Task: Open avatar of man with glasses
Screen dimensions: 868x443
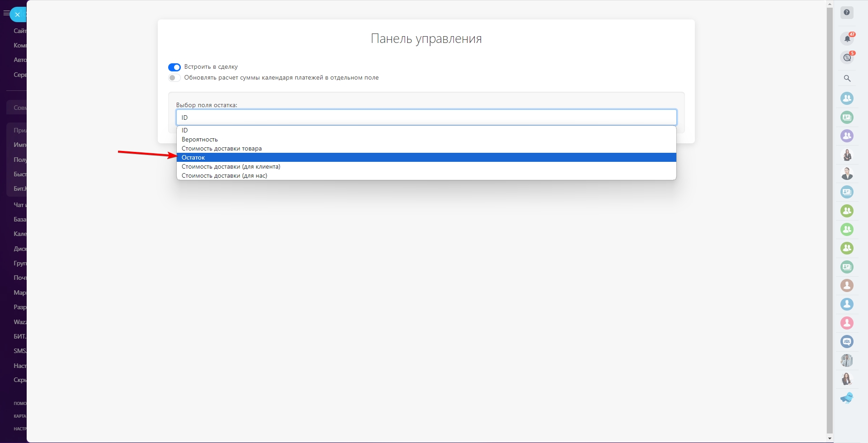Action: (847, 360)
